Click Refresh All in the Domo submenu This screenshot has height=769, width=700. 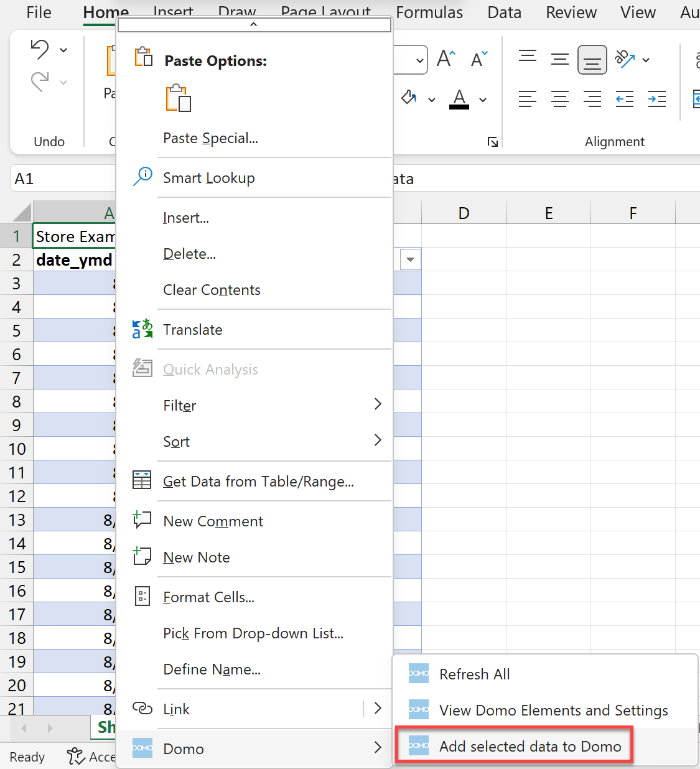pos(474,674)
